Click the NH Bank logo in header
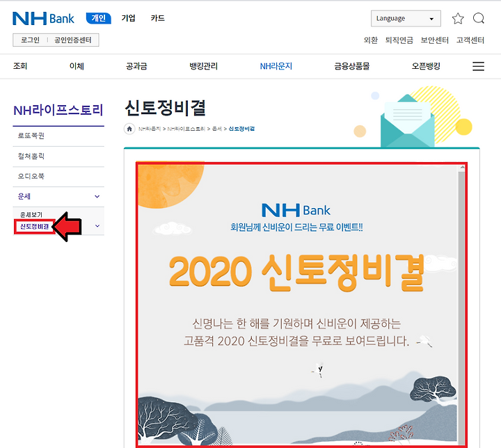 (43, 19)
